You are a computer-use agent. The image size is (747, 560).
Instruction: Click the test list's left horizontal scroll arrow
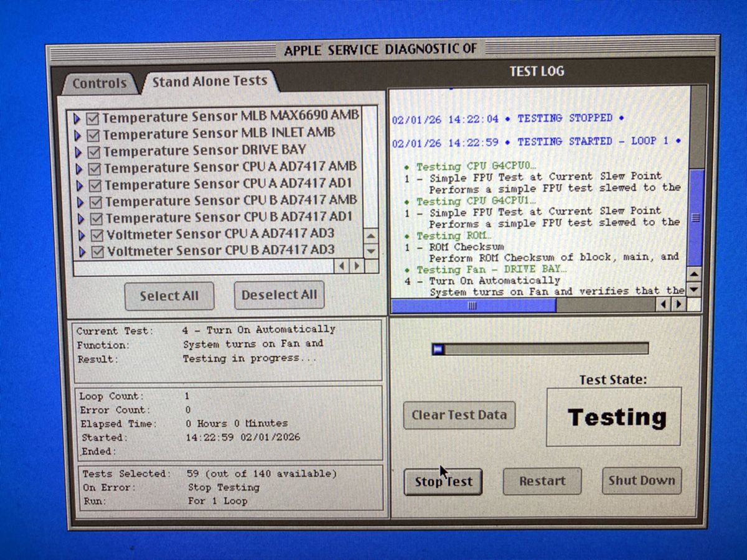[342, 266]
